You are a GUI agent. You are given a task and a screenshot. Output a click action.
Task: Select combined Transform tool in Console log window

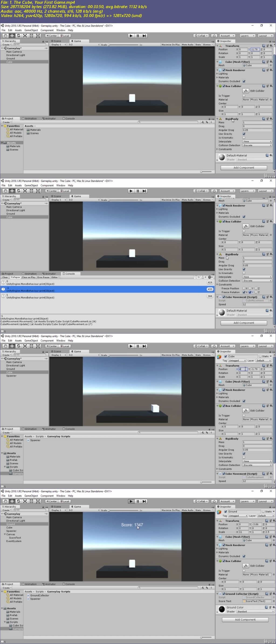[x=38, y=191]
